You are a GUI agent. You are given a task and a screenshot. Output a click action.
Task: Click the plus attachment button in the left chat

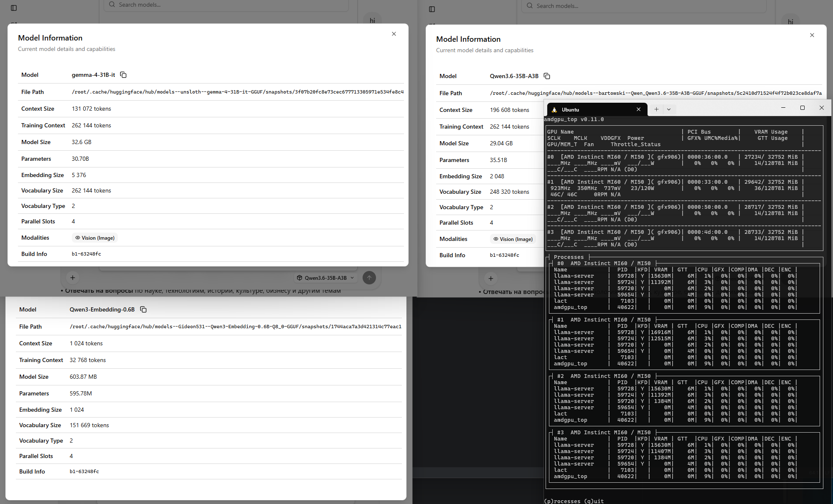pos(73,278)
